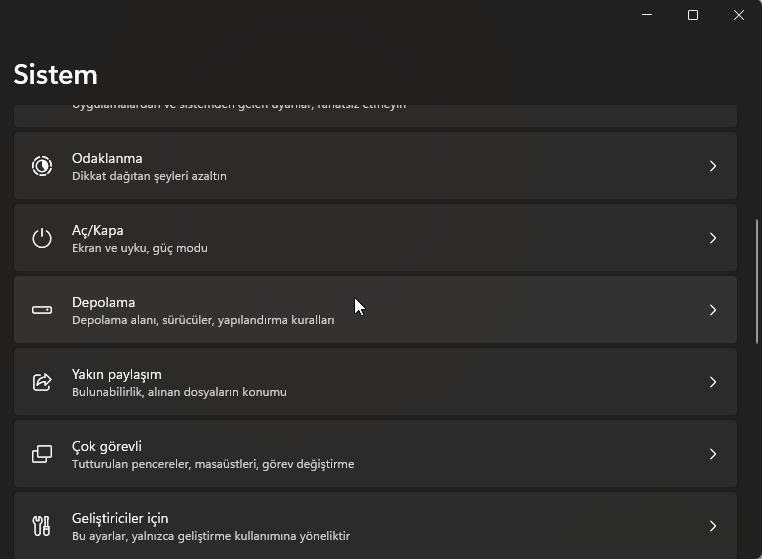Expand the Depolama row chevron
The image size is (762, 559).
pos(713,310)
